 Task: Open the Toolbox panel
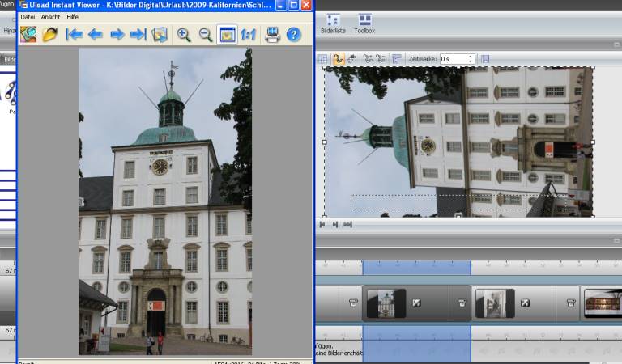click(x=364, y=24)
